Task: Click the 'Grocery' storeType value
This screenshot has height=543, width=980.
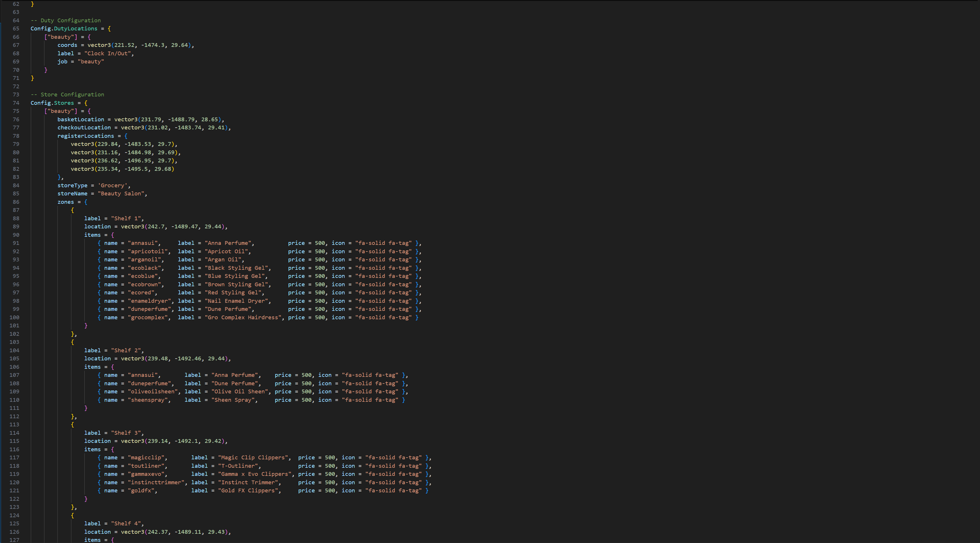Action: (112, 186)
